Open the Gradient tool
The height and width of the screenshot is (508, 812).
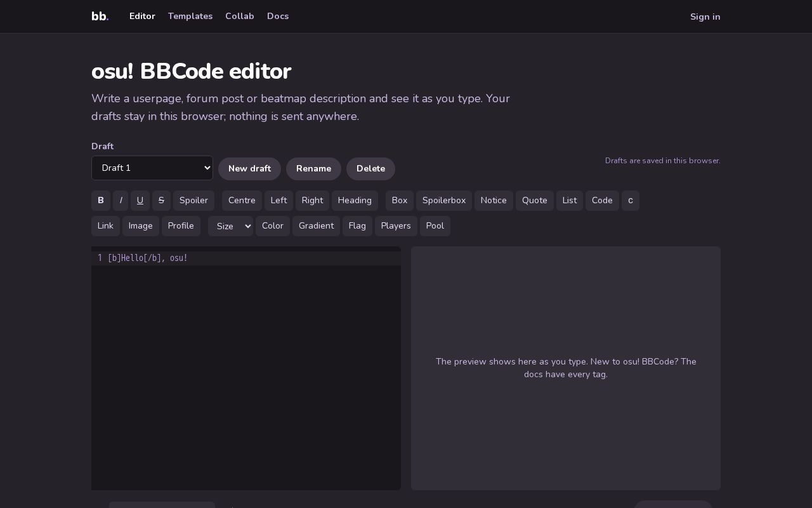click(x=316, y=226)
